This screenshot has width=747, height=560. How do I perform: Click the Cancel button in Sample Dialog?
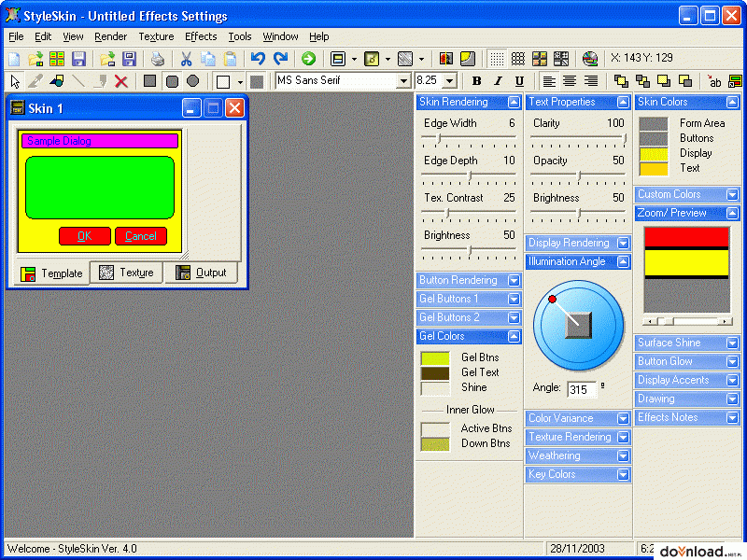pyautogui.click(x=141, y=236)
